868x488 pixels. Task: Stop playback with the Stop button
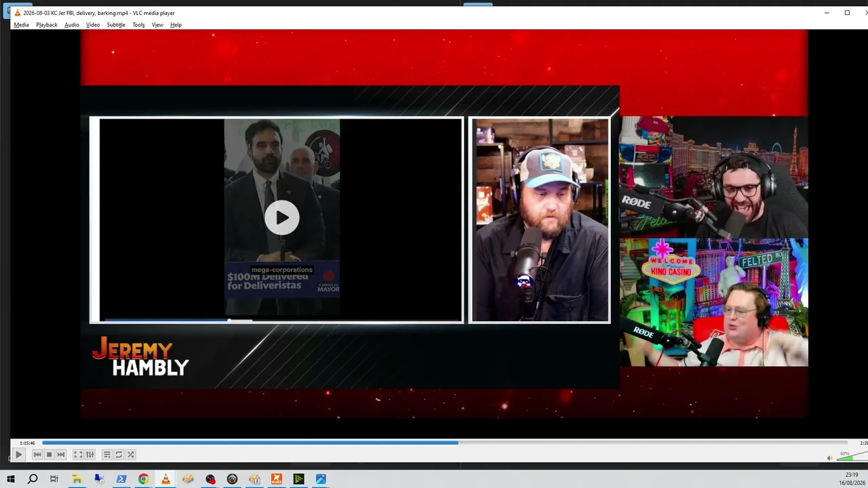(49, 455)
